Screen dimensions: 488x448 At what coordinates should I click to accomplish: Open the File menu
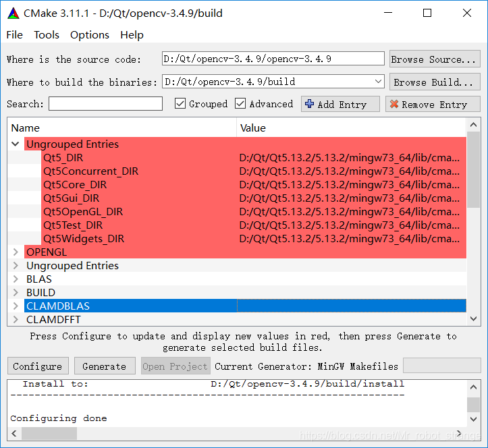(14, 35)
